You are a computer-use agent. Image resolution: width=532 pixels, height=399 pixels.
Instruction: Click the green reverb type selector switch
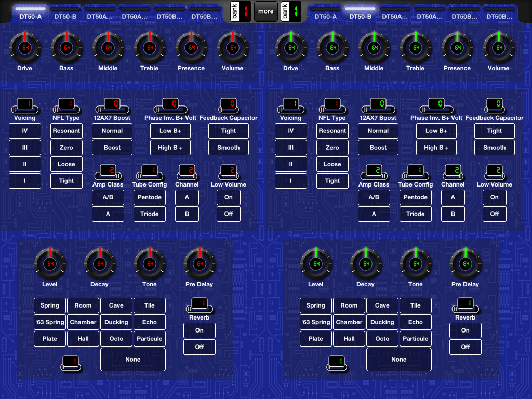(x=337, y=363)
